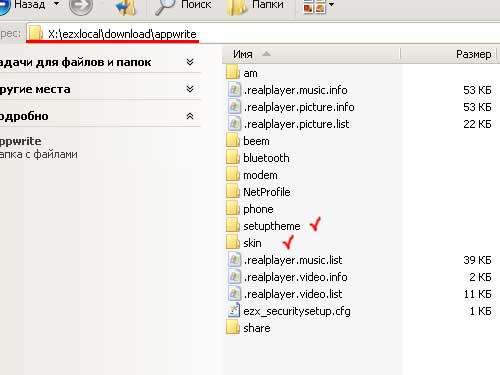Click the '11 КБ' size value
Image resolution: width=500 pixels, height=375 pixels.
tap(477, 294)
